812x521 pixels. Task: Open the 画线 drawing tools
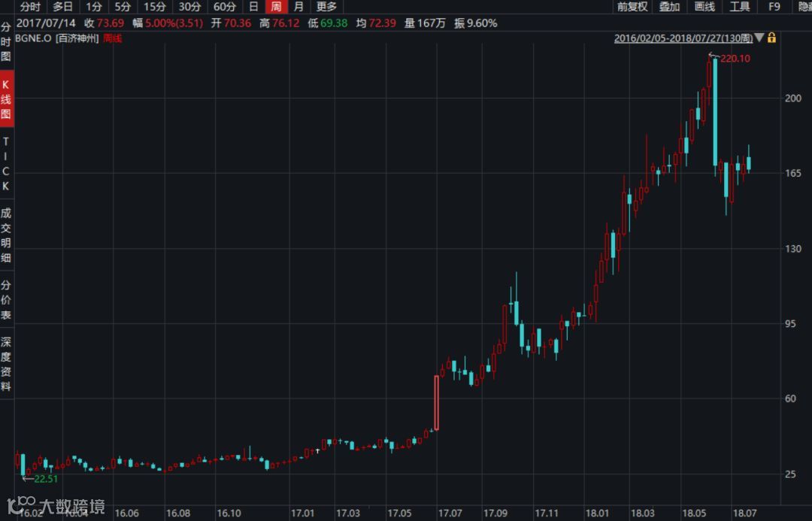[x=704, y=7]
